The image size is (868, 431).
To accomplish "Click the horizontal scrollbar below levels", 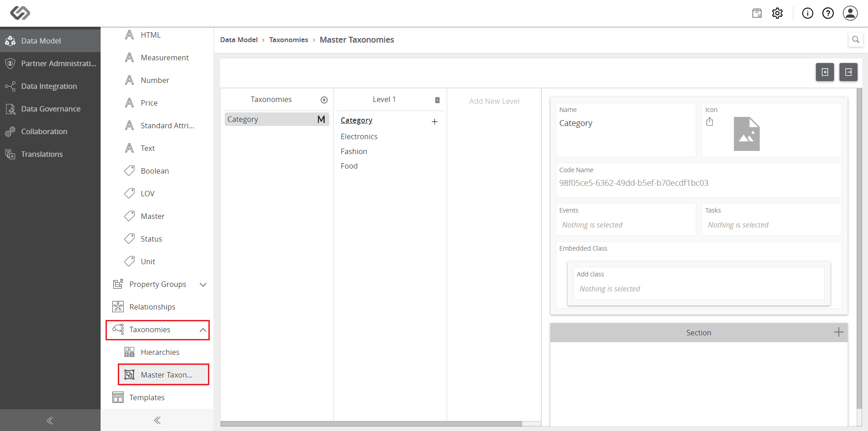I will point(371,424).
